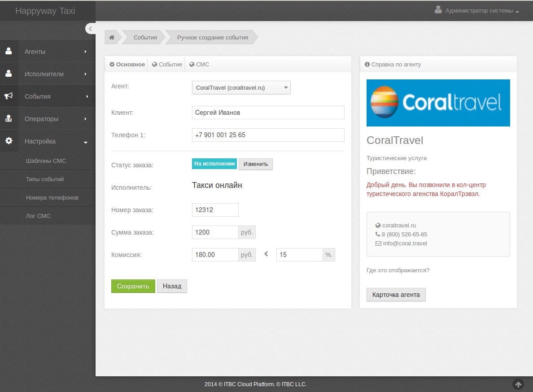Viewport: 533px width, 392px height.
Task: Click the 8 (800) 526-65-85 phone number
Action: tap(404, 235)
